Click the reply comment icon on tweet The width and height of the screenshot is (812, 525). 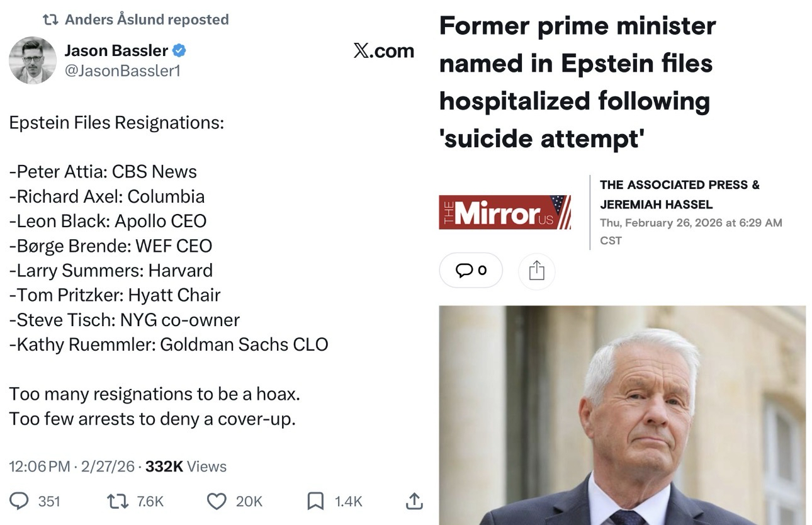(x=20, y=500)
